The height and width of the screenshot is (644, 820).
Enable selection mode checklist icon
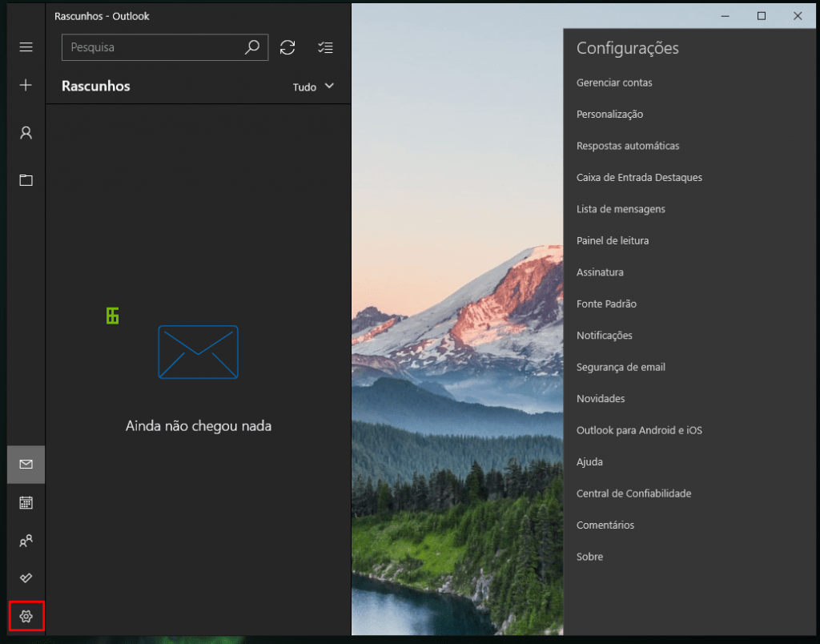coord(325,47)
